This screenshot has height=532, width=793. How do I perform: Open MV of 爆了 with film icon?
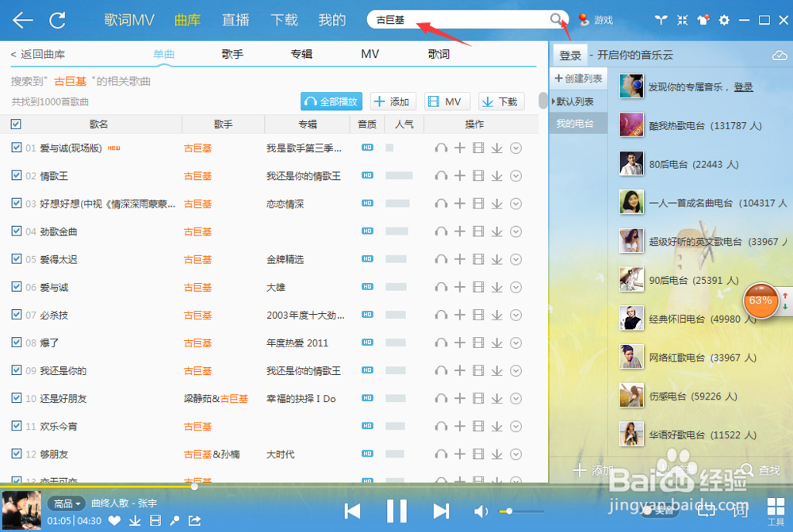478,343
